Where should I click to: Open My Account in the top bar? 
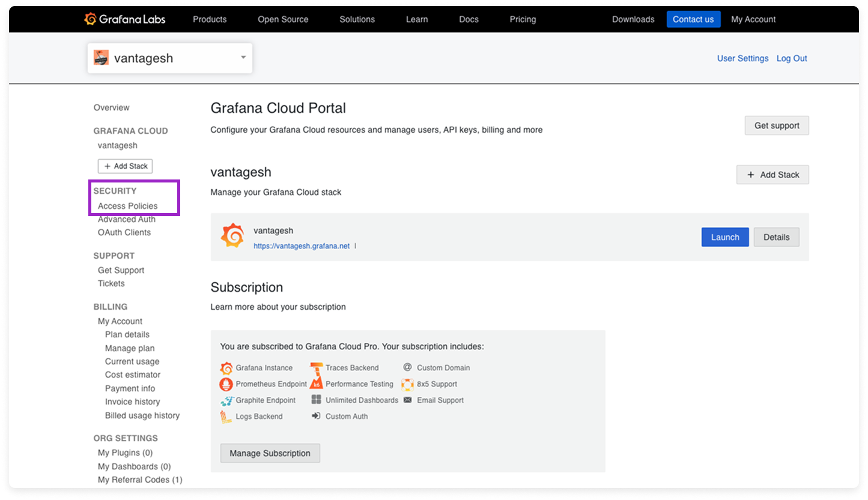753,19
